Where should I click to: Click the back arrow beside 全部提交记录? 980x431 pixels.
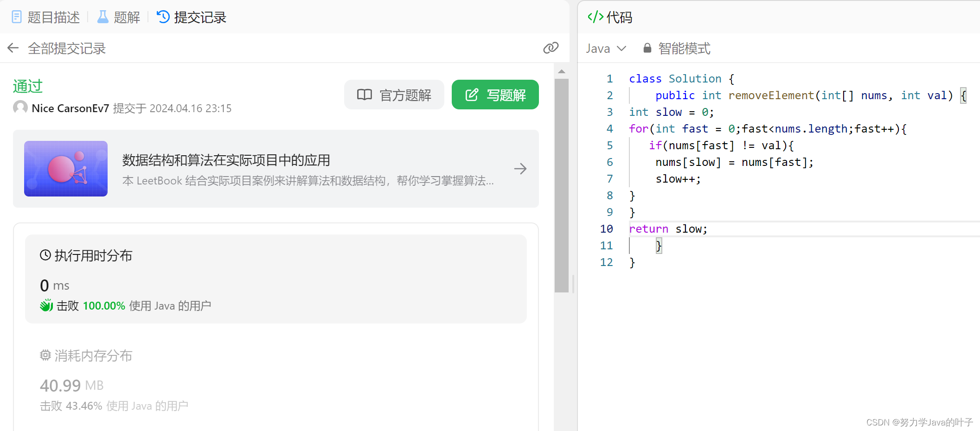(13, 48)
